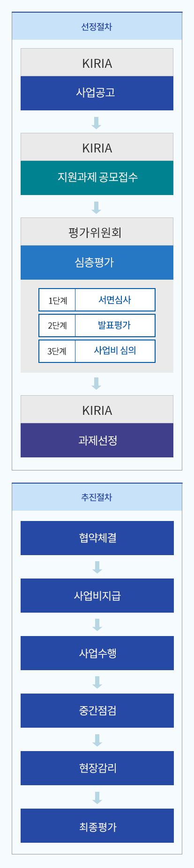Click the 사업비 심의 stage item
The height and width of the screenshot is (868, 194).
tap(115, 351)
